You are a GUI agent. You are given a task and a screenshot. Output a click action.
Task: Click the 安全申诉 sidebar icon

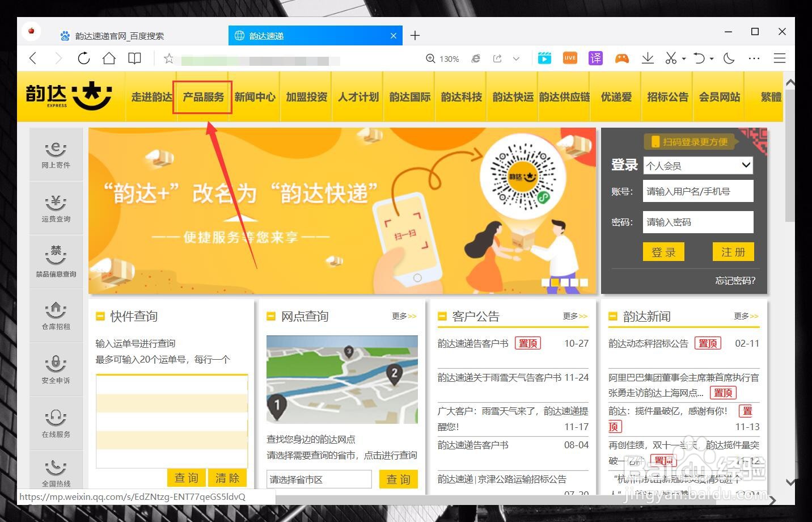[x=56, y=369]
